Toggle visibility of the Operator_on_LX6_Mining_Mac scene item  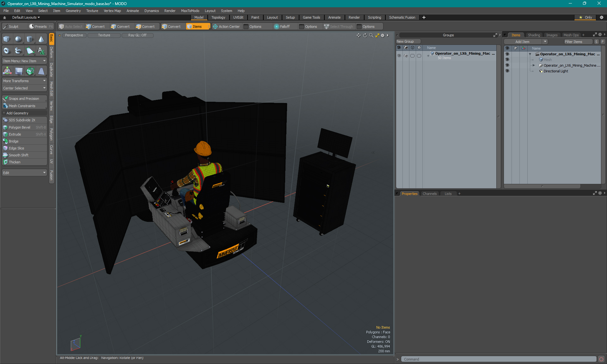(507, 54)
